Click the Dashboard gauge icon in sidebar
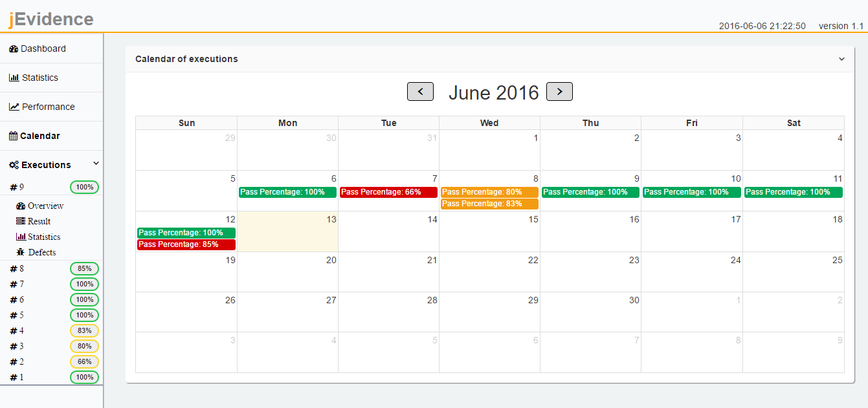The width and height of the screenshot is (868, 408). (14, 49)
